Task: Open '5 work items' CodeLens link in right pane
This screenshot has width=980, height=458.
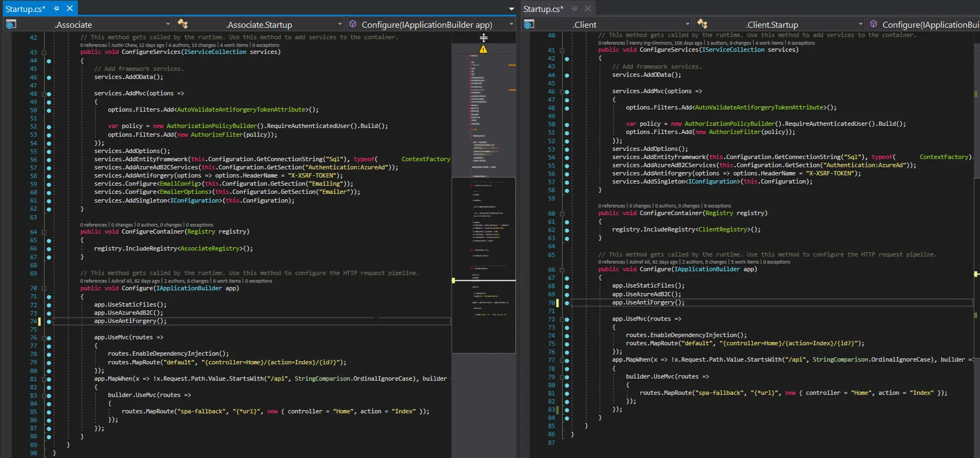Action: point(745,262)
